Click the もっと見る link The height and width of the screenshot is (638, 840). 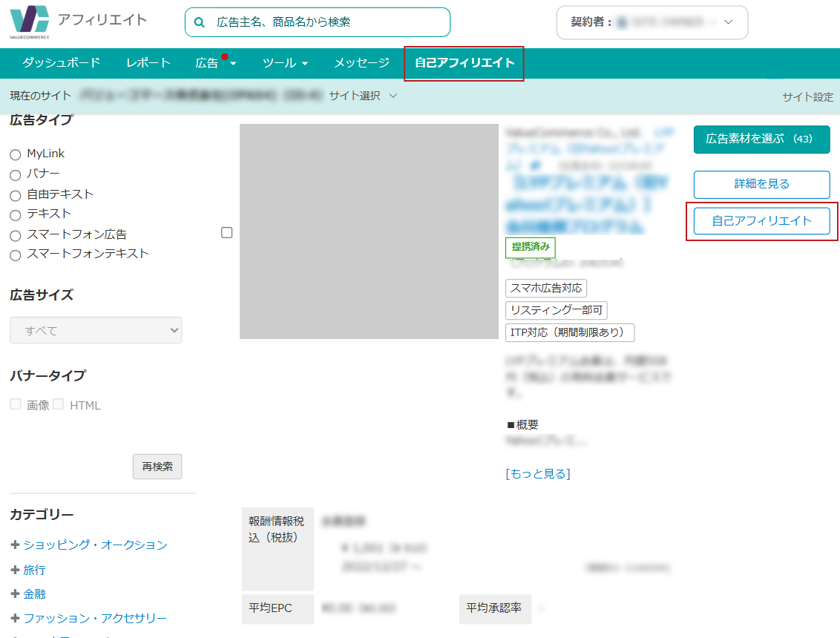(537, 473)
